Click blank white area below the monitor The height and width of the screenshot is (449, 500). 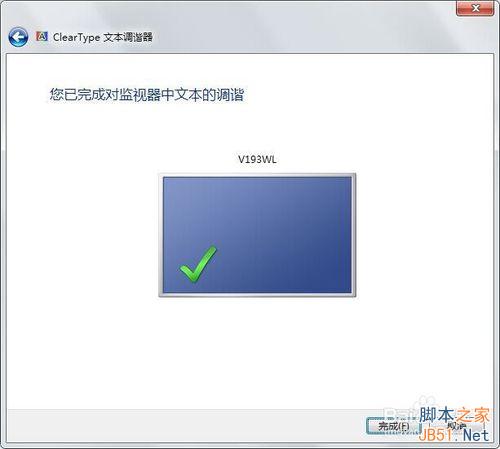pos(257,350)
